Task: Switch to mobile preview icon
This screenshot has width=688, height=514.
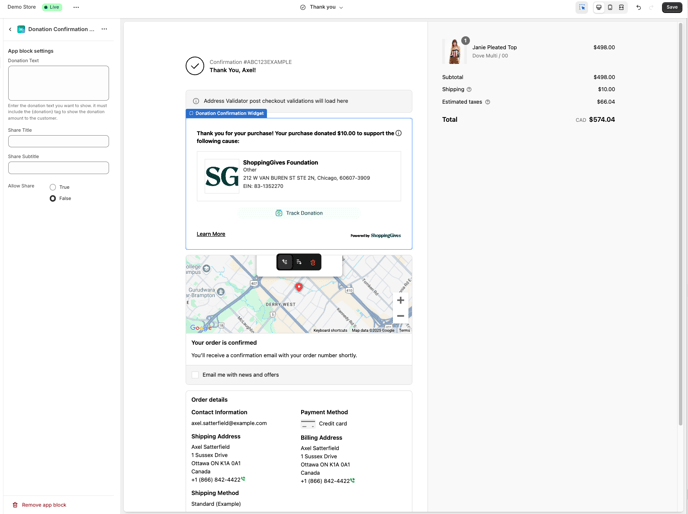Action: coord(610,7)
